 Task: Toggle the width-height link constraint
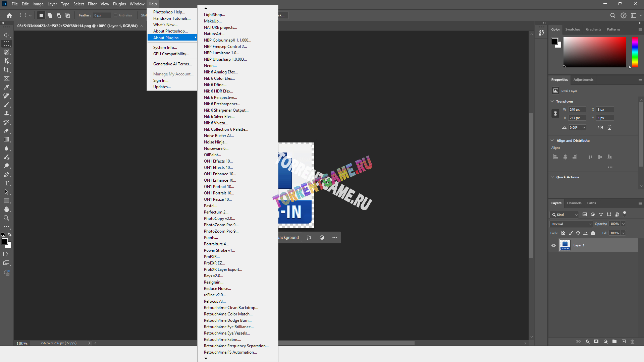coord(555,114)
